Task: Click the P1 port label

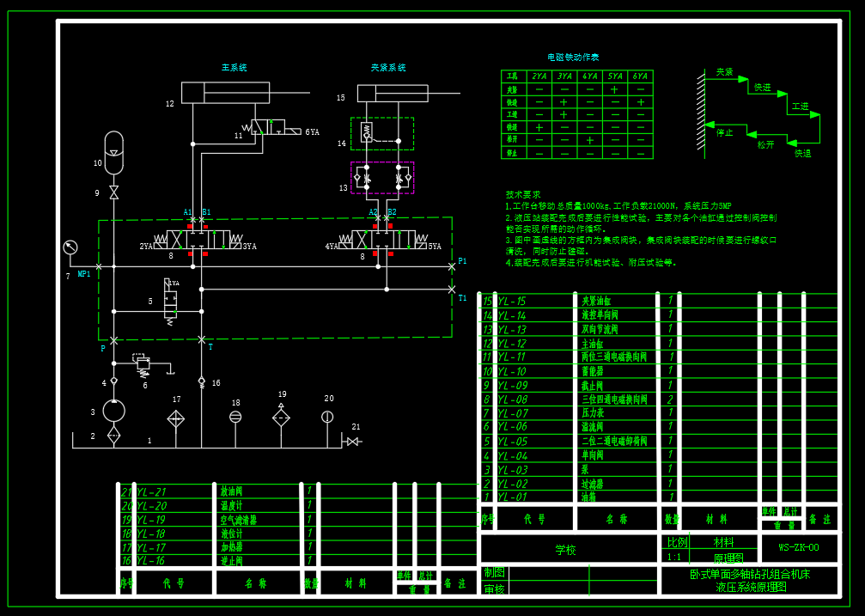Action: 462,261
